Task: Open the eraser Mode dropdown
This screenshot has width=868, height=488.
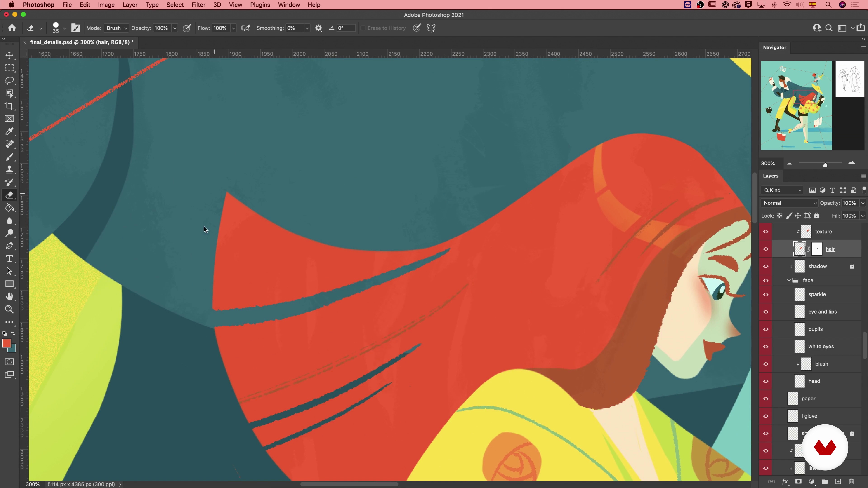Action: pos(116,28)
